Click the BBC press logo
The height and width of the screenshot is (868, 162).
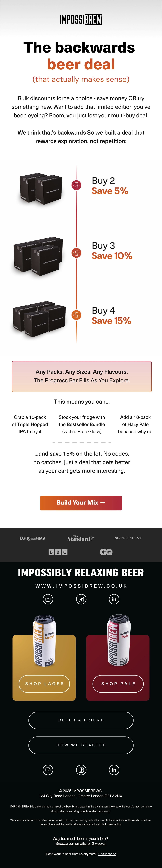(x=58, y=552)
